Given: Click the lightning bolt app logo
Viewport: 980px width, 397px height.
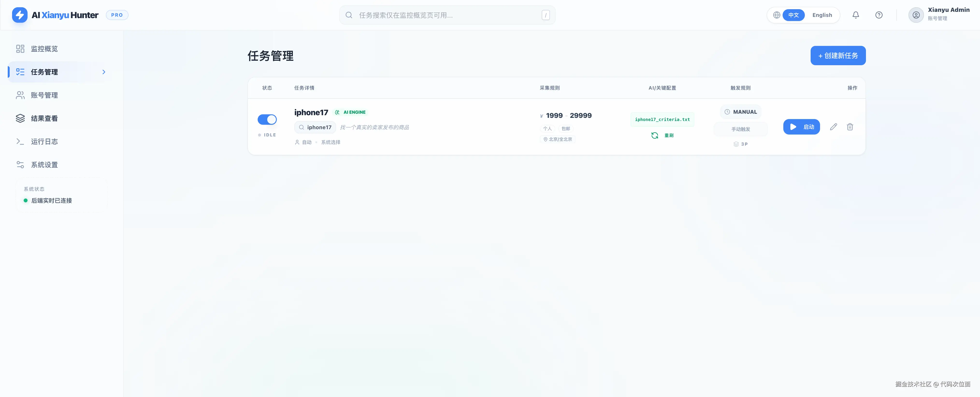Looking at the screenshot, I should pyautogui.click(x=20, y=15).
